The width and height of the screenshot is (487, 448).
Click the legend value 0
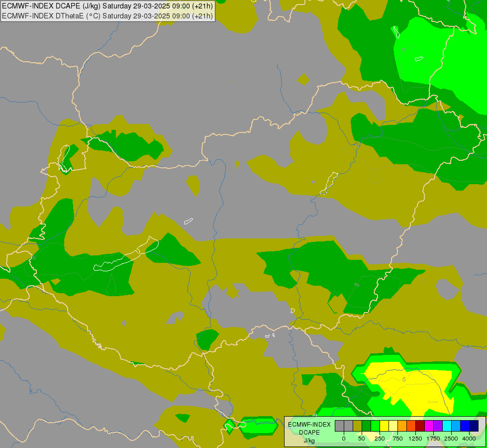coord(344,439)
